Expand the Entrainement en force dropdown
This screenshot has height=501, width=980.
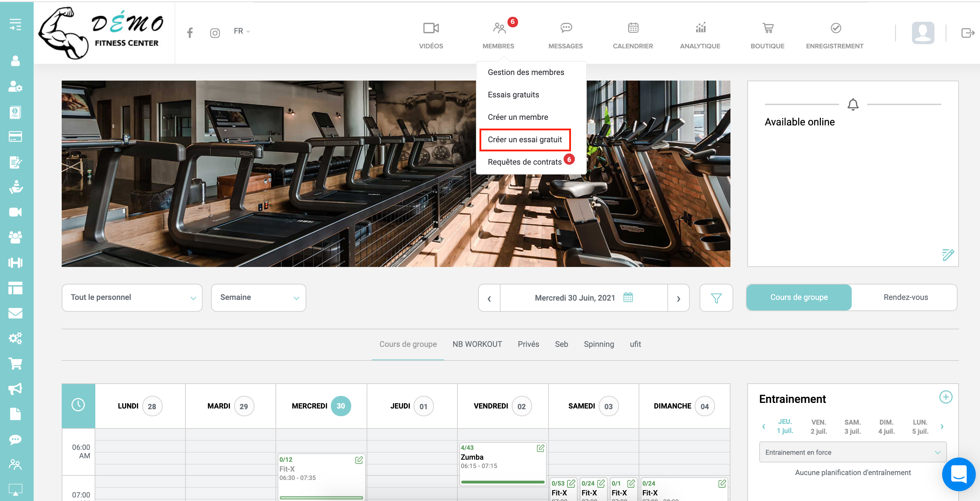pyautogui.click(x=852, y=452)
